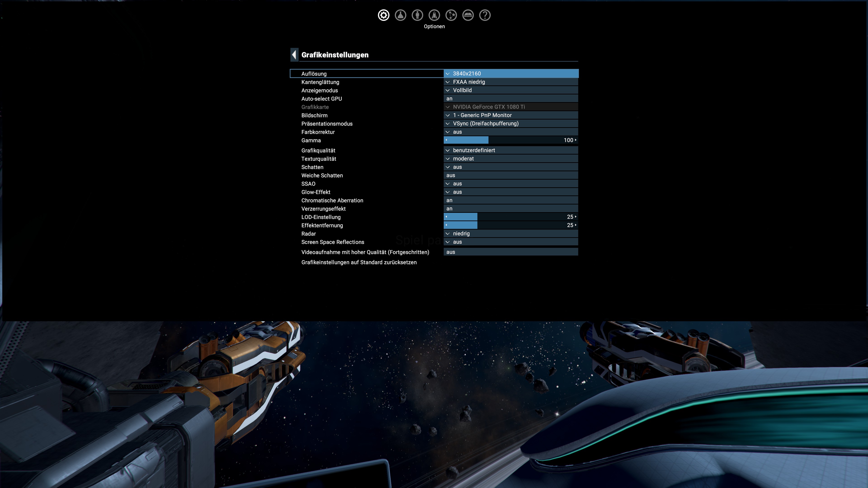This screenshot has width=868, height=488.
Task: Go back using arrow beside Grafikeinstellungen
Action: (294, 54)
